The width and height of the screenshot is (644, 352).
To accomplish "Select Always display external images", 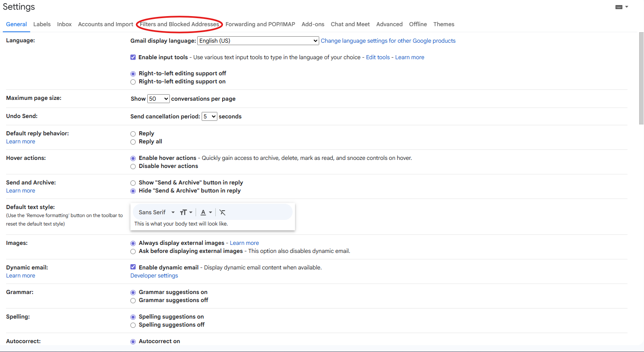I will (x=133, y=243).
